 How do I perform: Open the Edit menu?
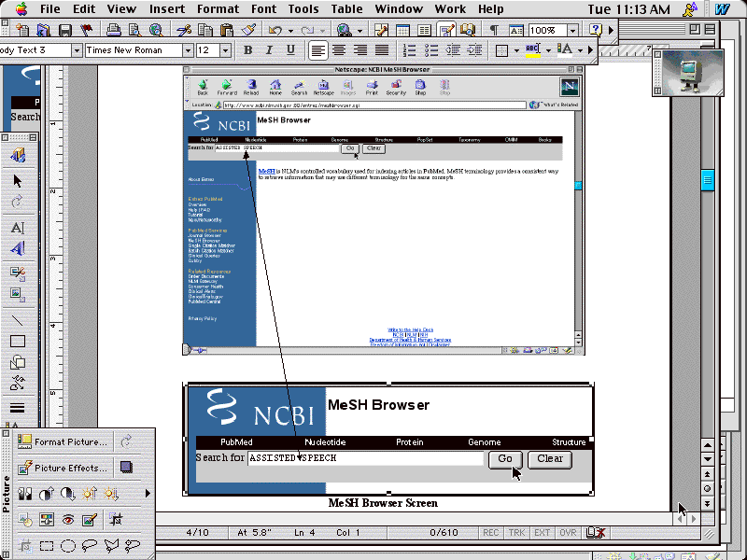pyautogui.click(x=84, y=9)
